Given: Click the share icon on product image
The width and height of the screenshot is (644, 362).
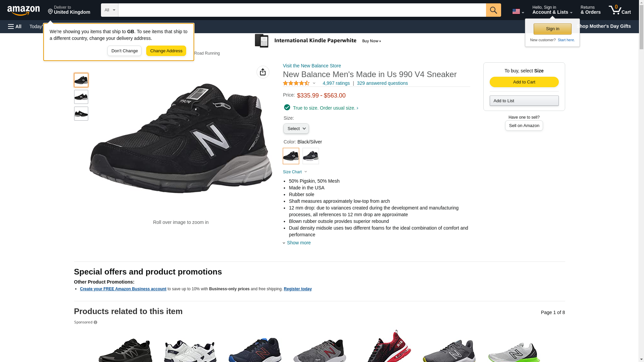Looking at the screenshot, I should (263, 72).
